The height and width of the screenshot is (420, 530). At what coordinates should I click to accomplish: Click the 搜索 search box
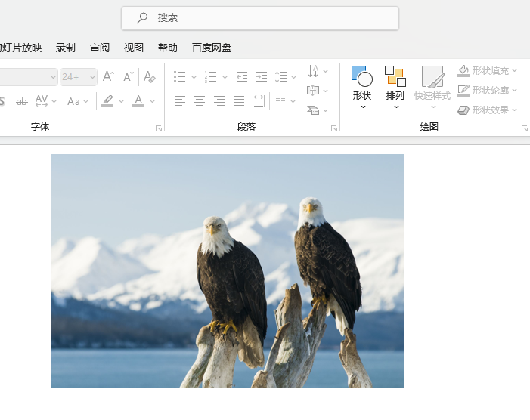(259, 17)
